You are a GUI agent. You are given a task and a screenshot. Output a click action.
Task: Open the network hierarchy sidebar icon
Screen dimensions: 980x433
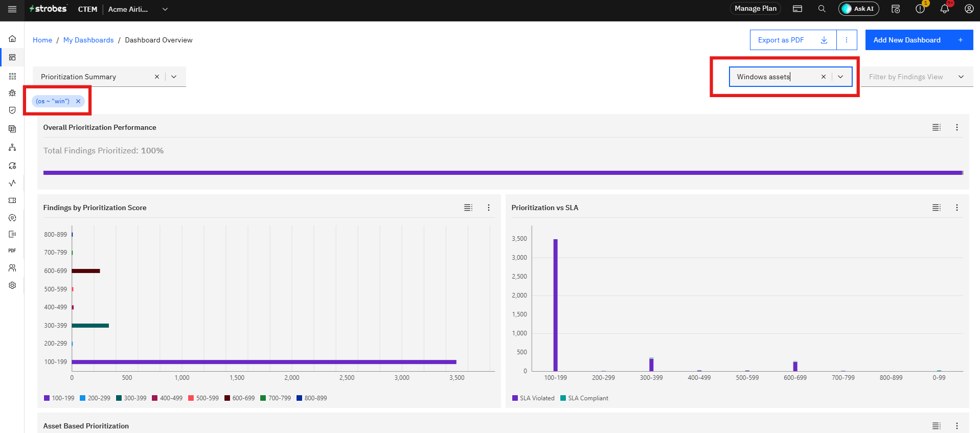pos(12,148)
